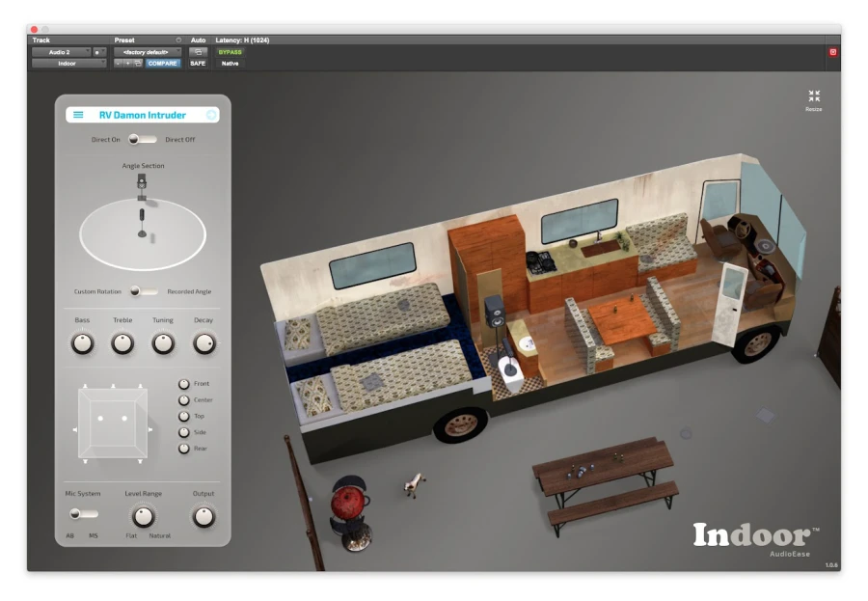Click the stove on the RV kitchen counter

point(540,261)
